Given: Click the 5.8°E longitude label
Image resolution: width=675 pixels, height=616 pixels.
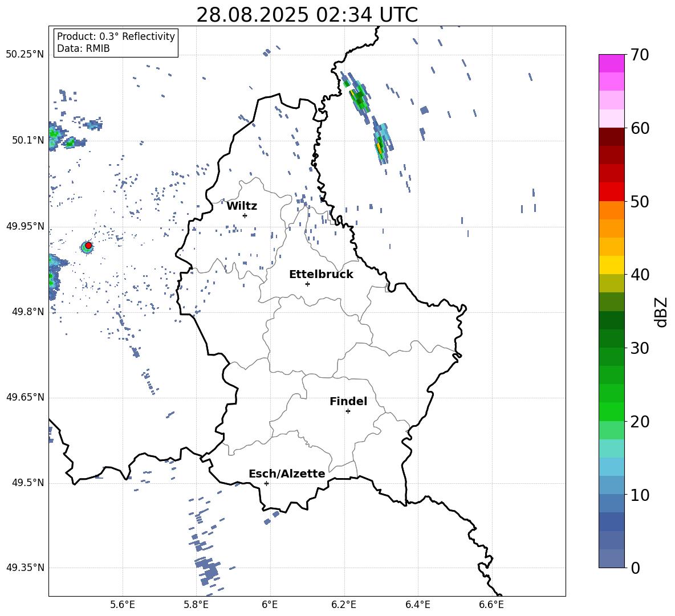Looking at the screenshot, I should pyautogui.click(x=196, y=605).
